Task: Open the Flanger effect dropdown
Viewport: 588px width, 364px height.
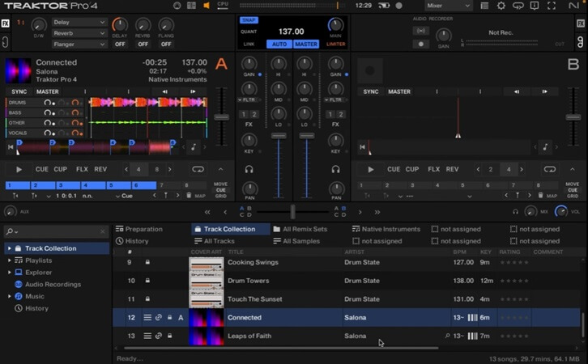Action: point(79,44)
